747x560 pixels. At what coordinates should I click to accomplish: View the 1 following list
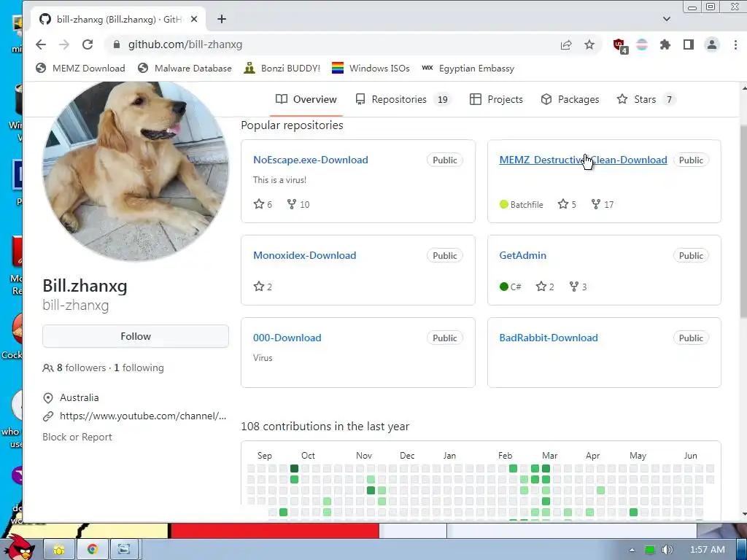pos(139,367)
